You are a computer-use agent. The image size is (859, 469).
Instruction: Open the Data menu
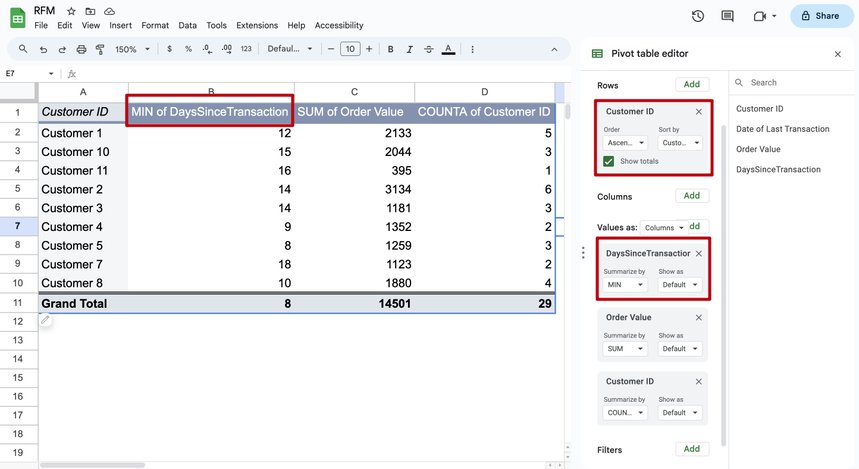click(187, 25)
